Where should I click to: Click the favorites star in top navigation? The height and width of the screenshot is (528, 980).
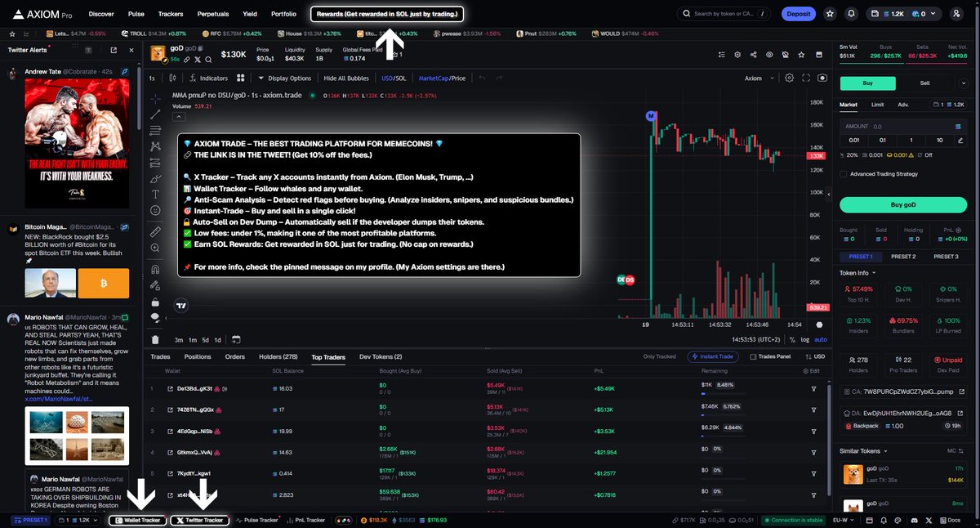(830, 14)
